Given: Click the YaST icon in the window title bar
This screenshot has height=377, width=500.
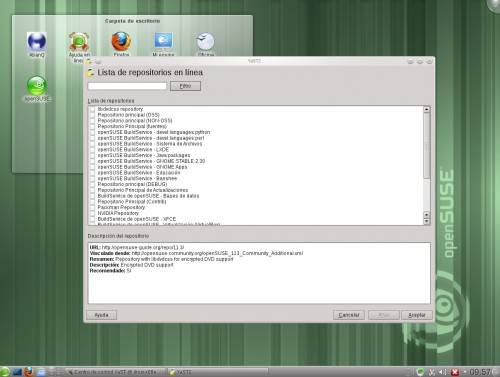Looking at the screenshot, I should coord(89,62).
